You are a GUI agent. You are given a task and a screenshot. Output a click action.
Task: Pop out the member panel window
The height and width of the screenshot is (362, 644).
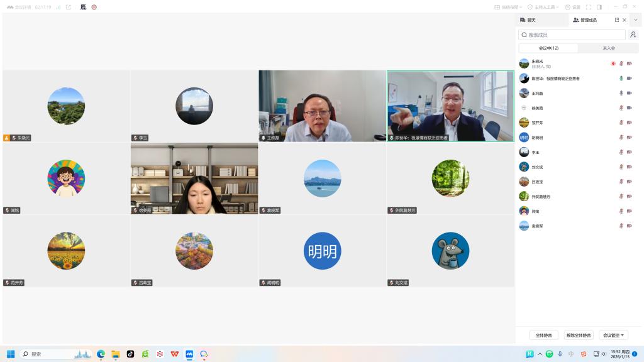point(617,20)
